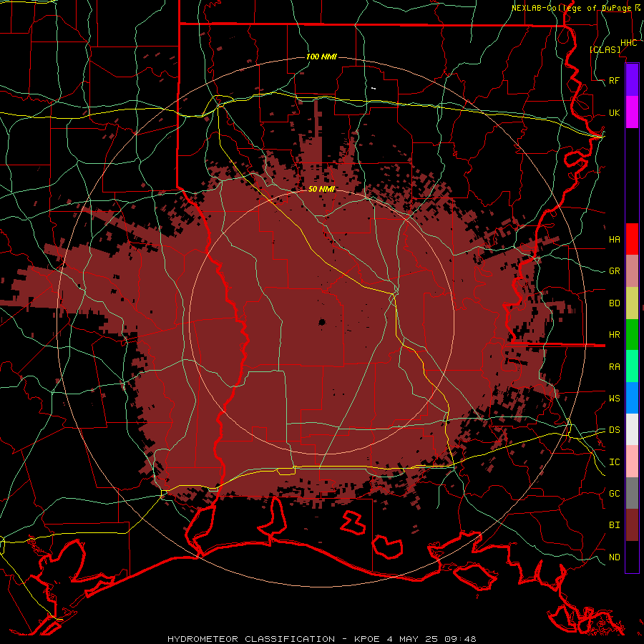Click the WS legend label
Viewport: 644px width, 644px height.
614,399
